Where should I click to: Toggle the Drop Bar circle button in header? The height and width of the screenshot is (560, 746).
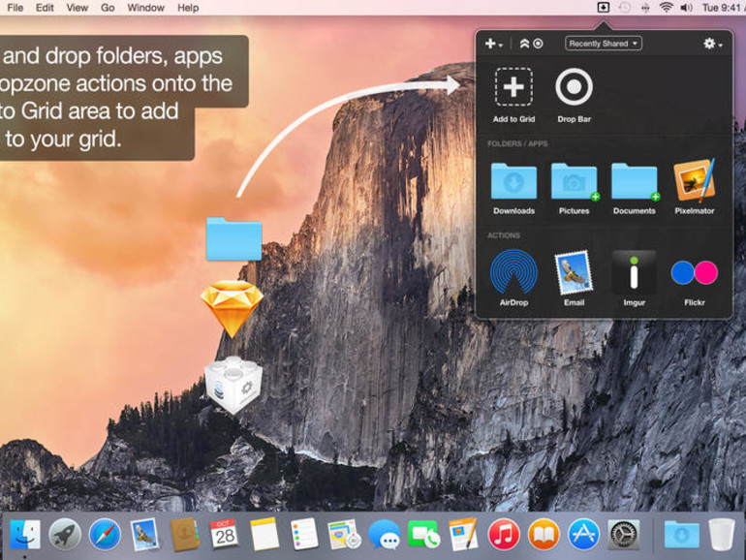538,44
